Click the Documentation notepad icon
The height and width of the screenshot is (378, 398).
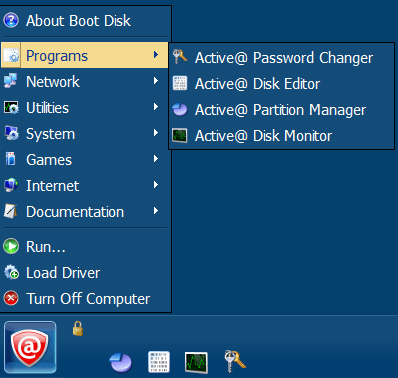[x=11, y=211]
